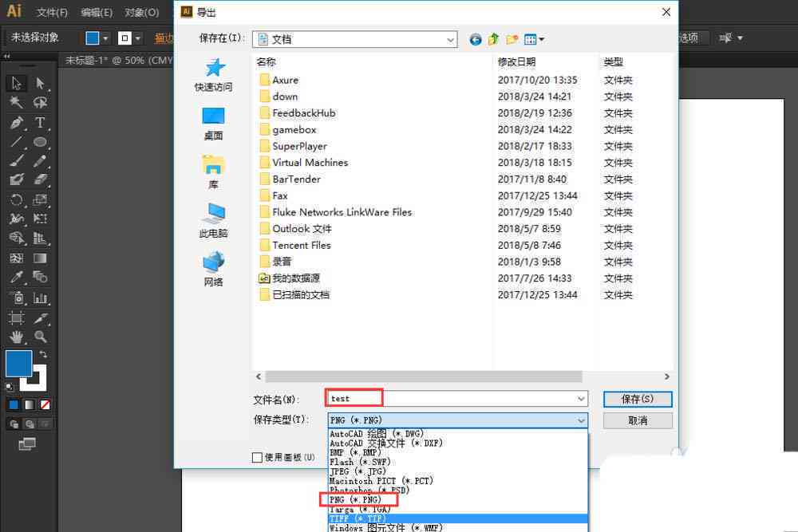
Task: Open the view menu icon in dialog
Action: (x=534, y=39)
